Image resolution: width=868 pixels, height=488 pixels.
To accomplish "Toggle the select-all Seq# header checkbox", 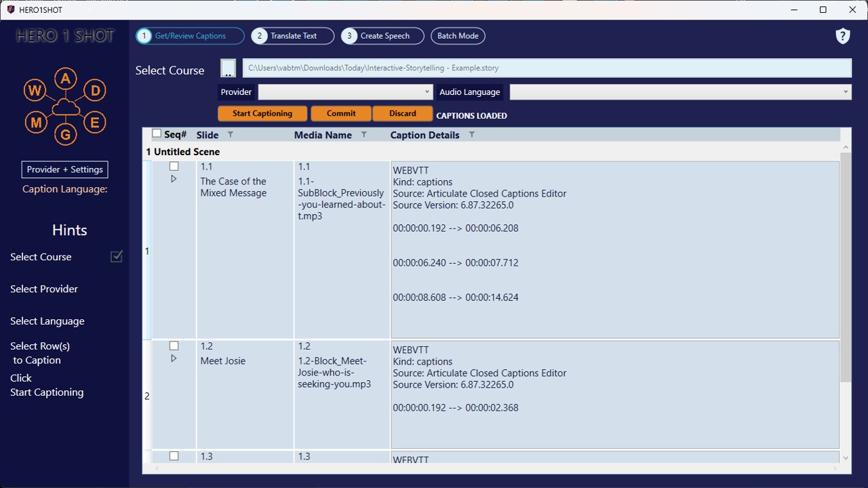I will [157, 134].
